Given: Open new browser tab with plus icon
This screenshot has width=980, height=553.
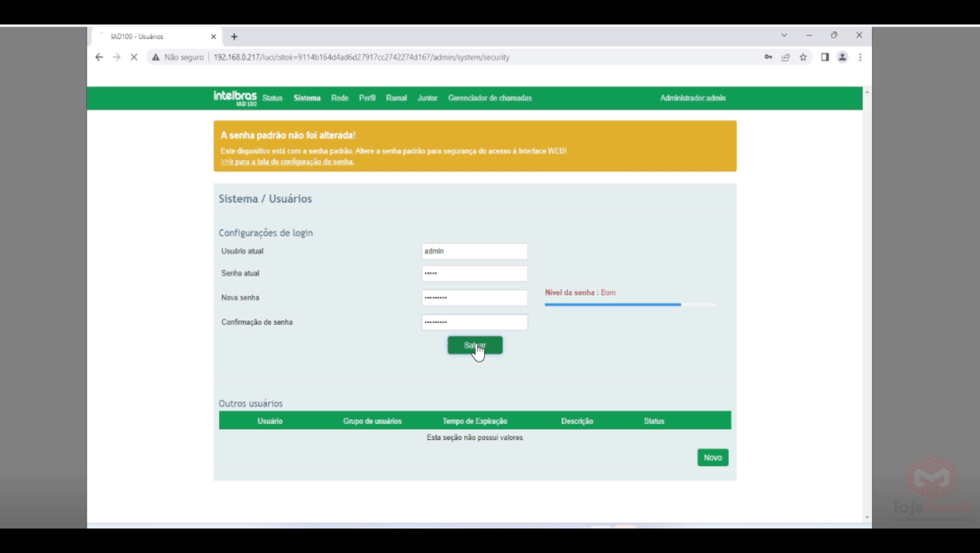Looking at the screenshot, I should point(234,37).
